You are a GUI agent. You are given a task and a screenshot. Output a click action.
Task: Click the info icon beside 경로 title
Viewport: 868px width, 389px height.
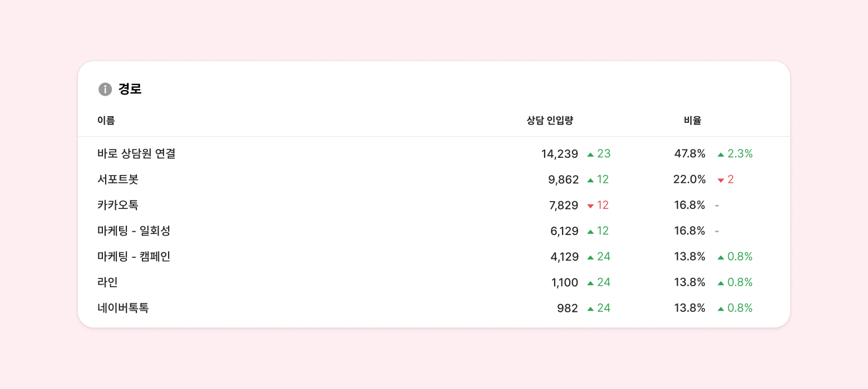[105, 89]
